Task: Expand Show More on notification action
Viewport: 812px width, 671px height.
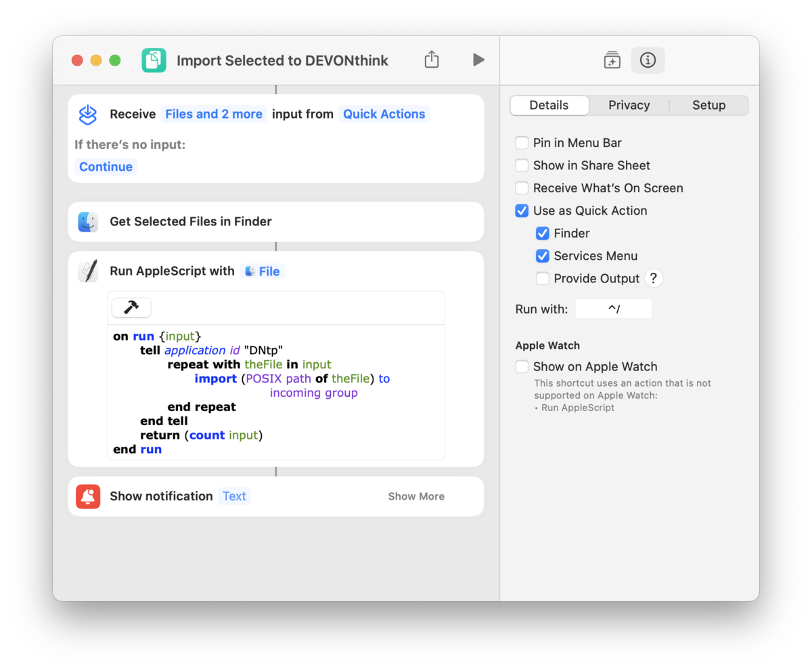Action: click(416, 496)
